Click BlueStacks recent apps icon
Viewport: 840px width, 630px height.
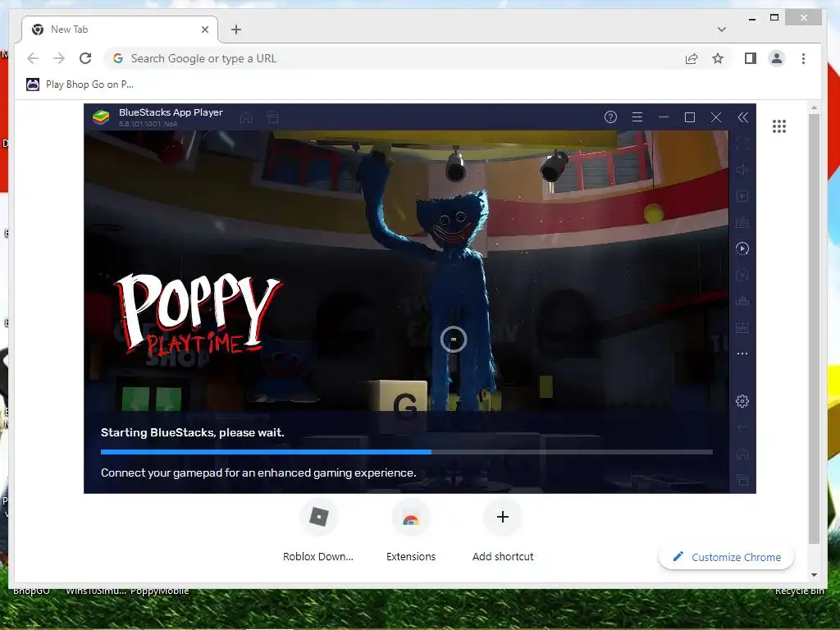click(x=742, y=480)
